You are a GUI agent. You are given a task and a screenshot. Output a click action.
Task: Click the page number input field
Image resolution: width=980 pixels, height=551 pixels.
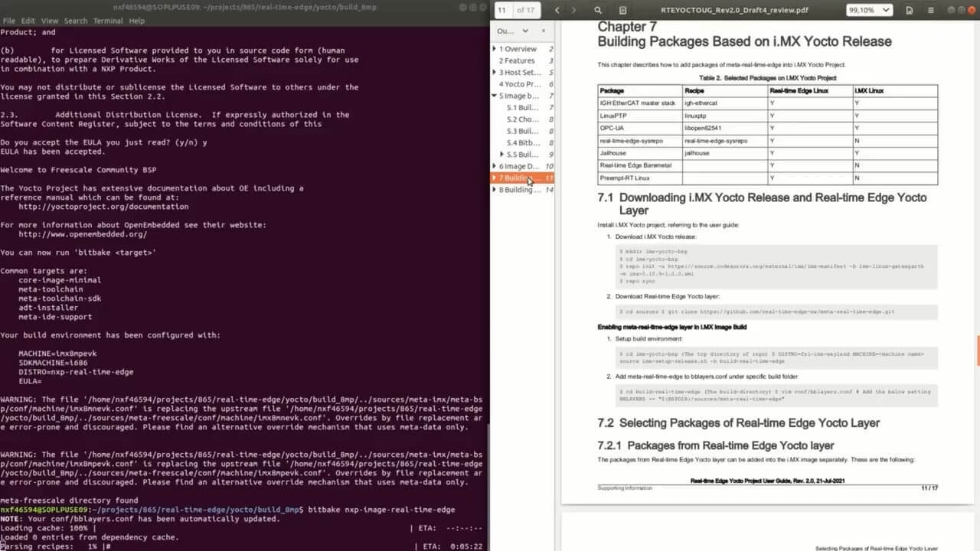point(502,10)
